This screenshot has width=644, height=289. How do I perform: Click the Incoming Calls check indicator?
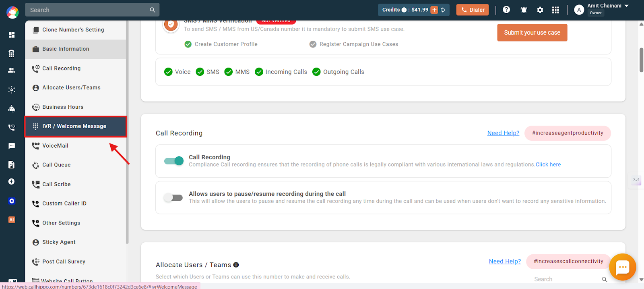coord(259,72)
